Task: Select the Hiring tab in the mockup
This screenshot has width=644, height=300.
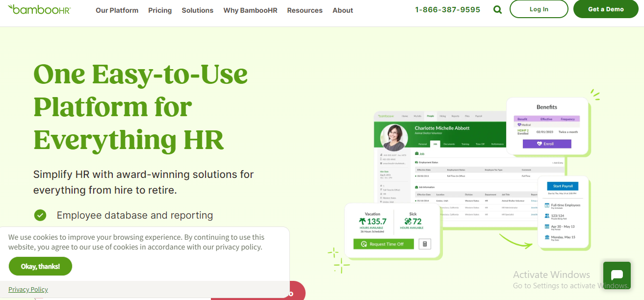Action: pyautogui.click(x=443, y=116)
